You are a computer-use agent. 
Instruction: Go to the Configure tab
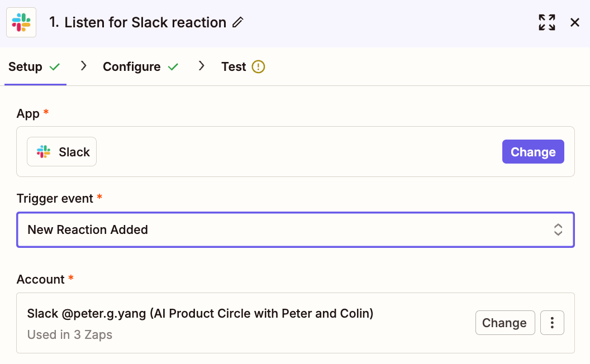coord(132,67)
